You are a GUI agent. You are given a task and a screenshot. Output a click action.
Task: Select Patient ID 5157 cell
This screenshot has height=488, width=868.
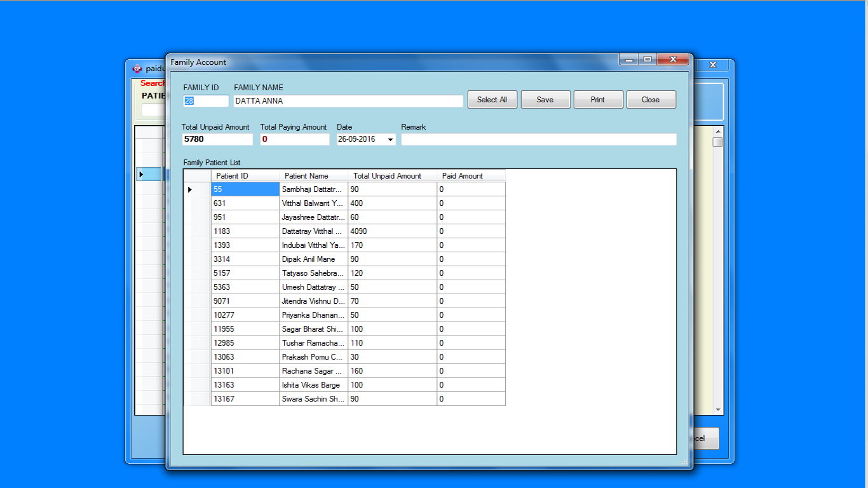(245, 273)
